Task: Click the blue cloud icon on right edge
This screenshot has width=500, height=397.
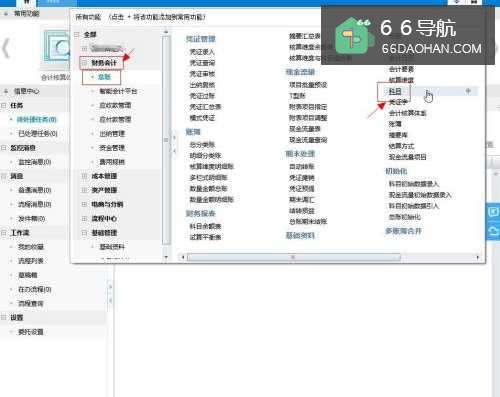Action: (494, 231)
